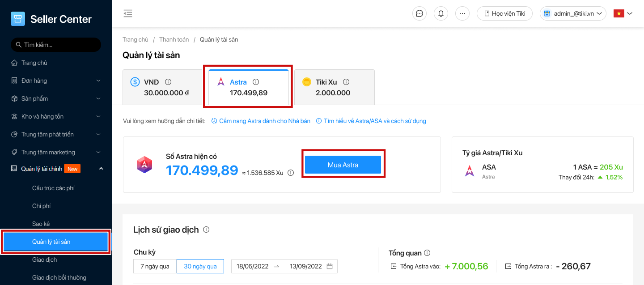Collapse the sidebar with the menu icon
644x285 pixels.
point(128,13)
